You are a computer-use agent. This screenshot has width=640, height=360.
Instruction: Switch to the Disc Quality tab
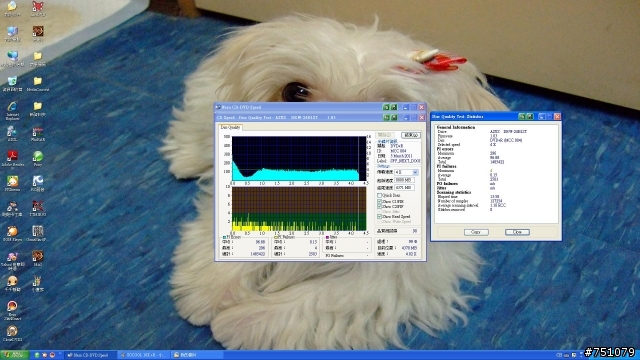[230, 127]
